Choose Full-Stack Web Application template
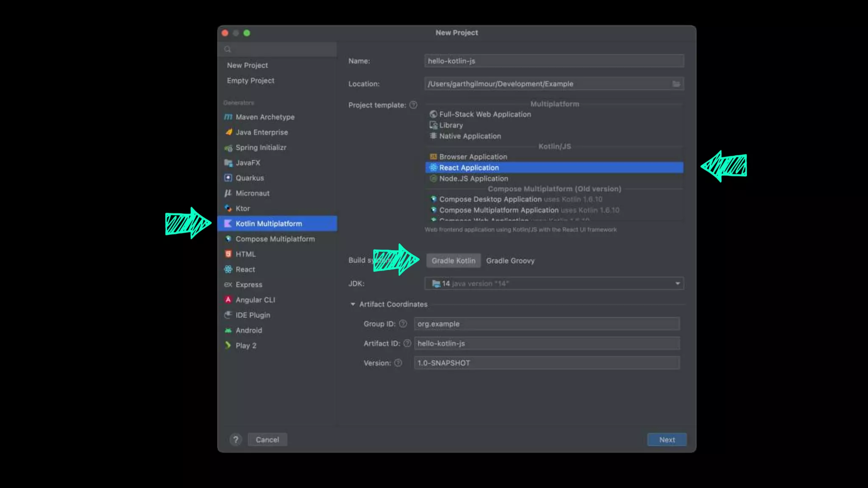The image size is (868, 488). coord(484,114)
